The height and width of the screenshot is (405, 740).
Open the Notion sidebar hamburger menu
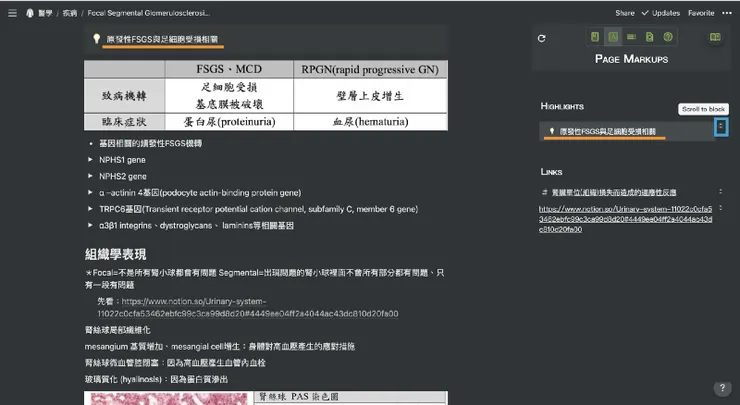(13, 13)
